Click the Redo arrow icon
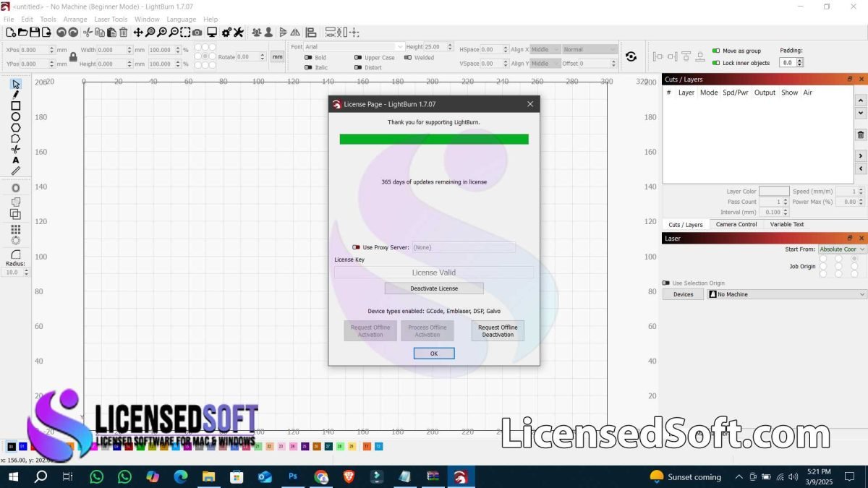 click(x=73, y=33)
